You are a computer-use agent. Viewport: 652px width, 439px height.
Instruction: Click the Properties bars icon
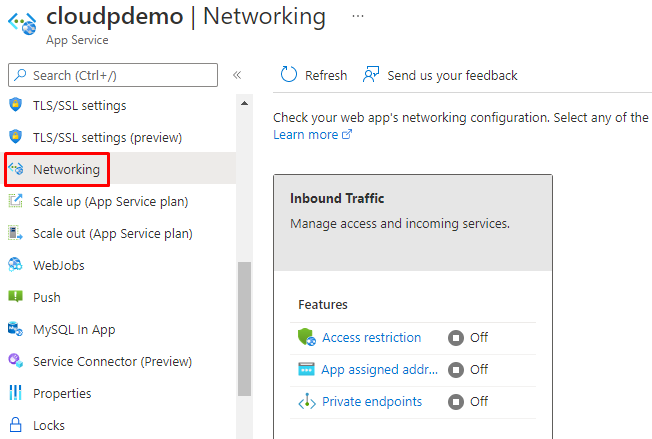click(x=16, y=393)
